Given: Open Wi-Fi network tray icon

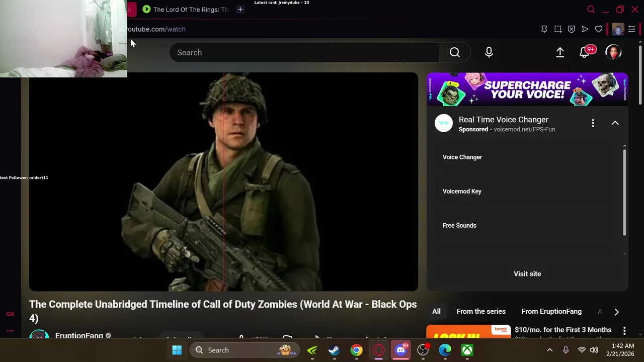Looking at the screenshot, I should coord(582,350).
